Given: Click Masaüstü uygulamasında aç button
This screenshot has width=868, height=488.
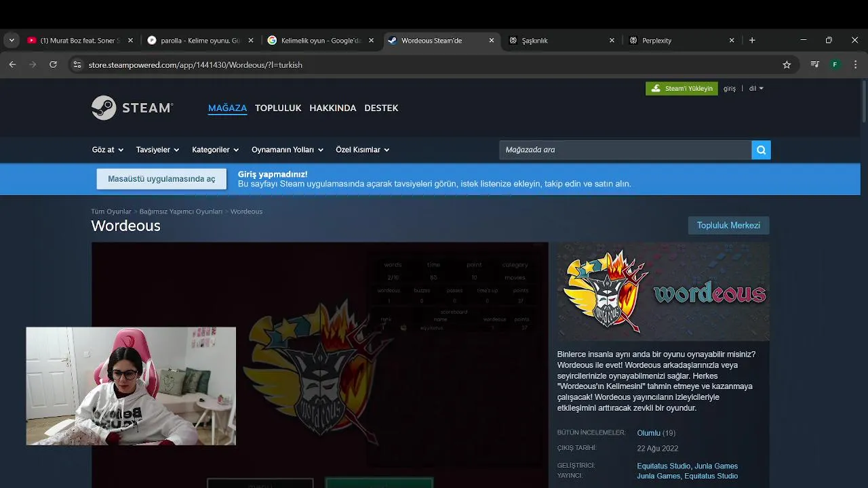Looking at the screenshot, I should [x=161, y=179].
